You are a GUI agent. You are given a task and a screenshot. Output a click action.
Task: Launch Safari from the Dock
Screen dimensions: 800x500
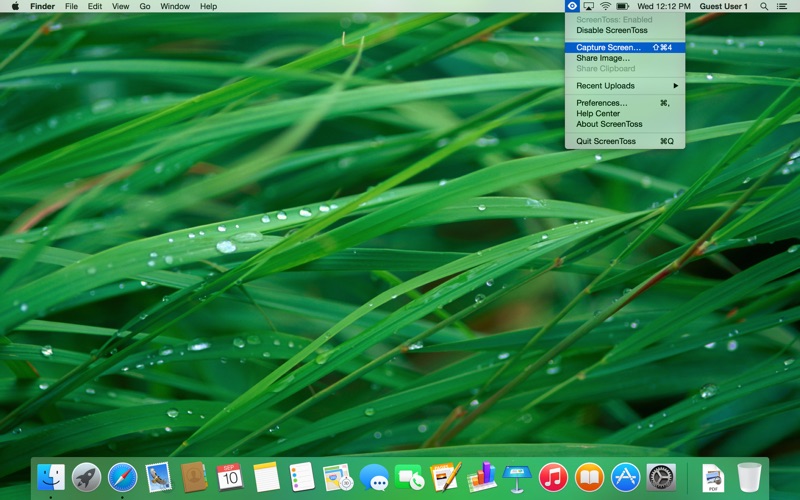(122, 477)
